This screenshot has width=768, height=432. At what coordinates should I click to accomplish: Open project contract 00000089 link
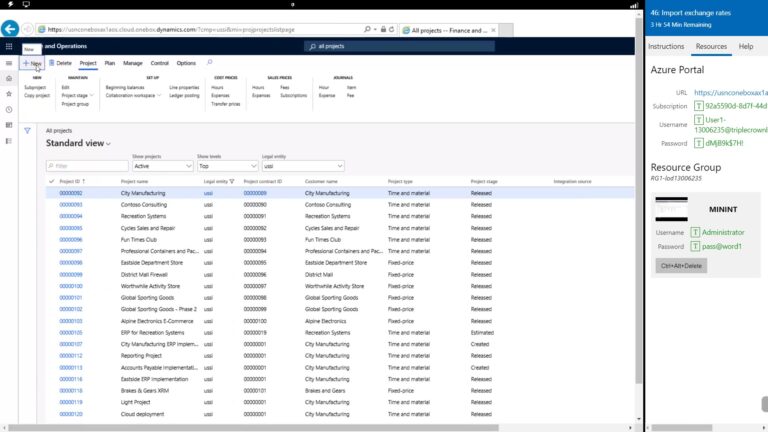[255, 193]
